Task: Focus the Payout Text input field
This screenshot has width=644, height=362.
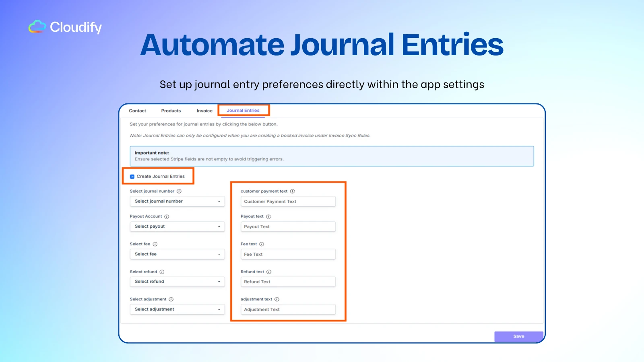Action: pos(288,227)
